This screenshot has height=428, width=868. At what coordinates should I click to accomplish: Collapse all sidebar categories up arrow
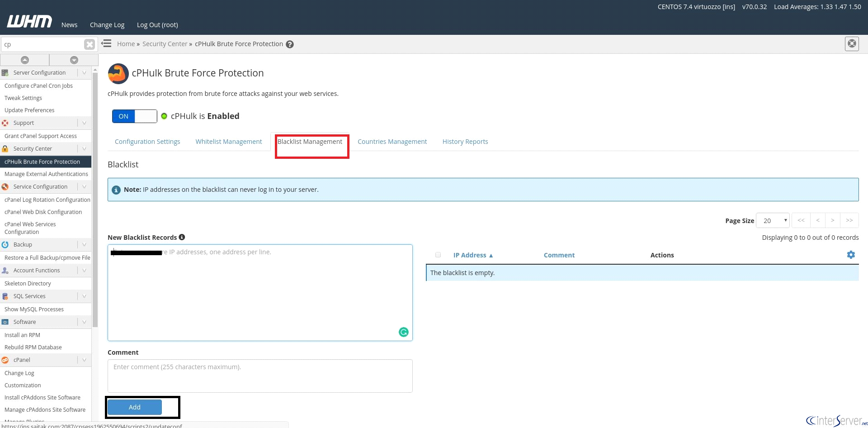[x=25, y=60]
